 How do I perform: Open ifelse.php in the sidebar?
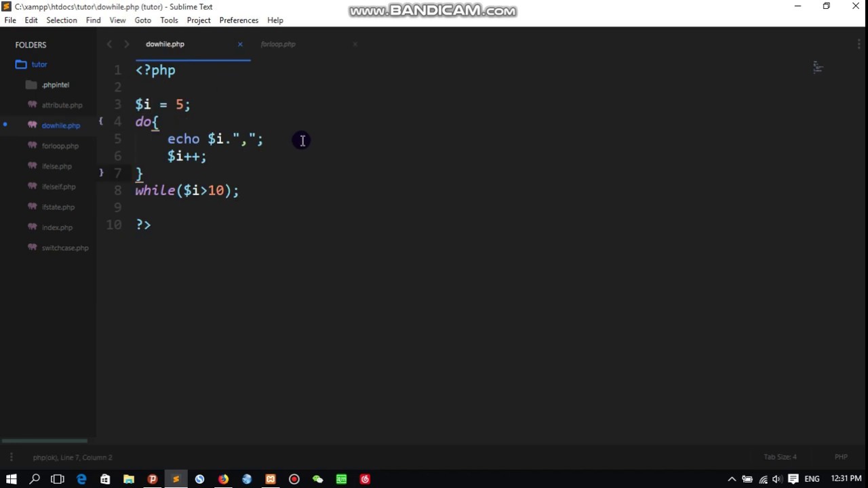[56, 166]
